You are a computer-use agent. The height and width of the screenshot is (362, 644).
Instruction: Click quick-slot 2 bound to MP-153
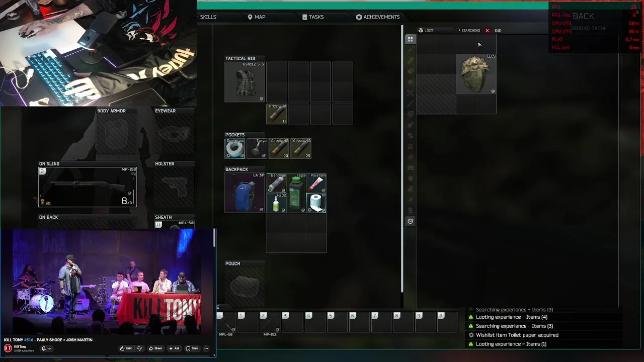click(x=270, y=322)
